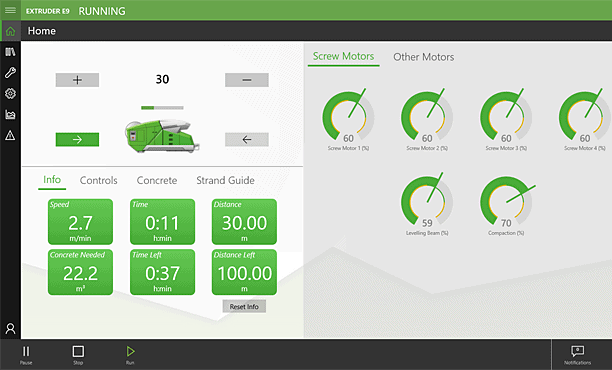Pause the extruder

point(26,354)
